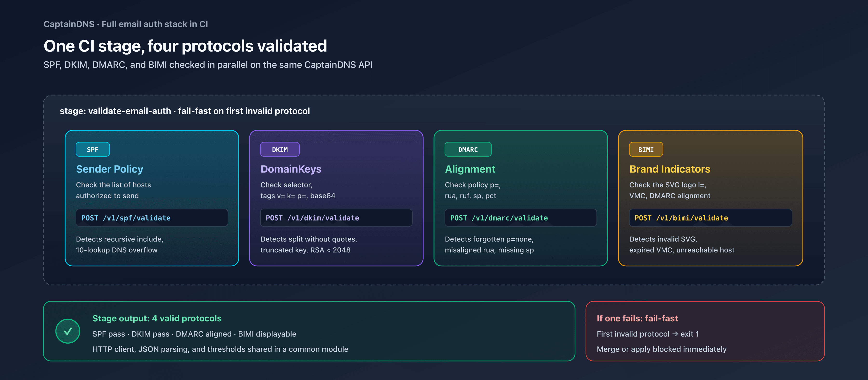Screen dimensions: 868x380
Task: Click 'Check the SVG logo l=, VMC' text
Action: (670, 190)
